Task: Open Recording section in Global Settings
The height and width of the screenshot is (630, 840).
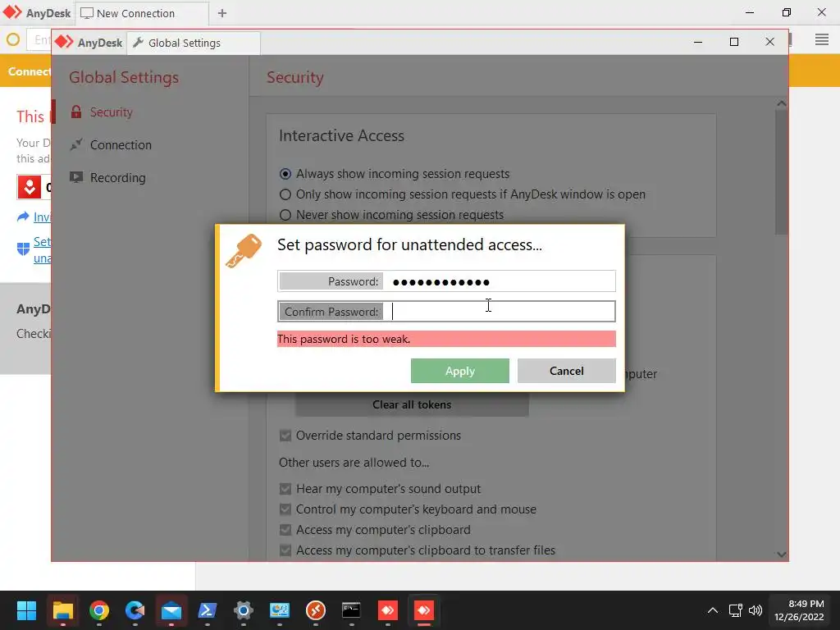Action: [x=117, y=177]
